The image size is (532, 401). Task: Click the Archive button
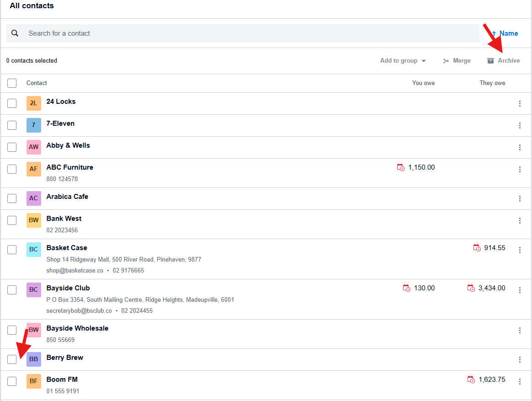point(504,61)
